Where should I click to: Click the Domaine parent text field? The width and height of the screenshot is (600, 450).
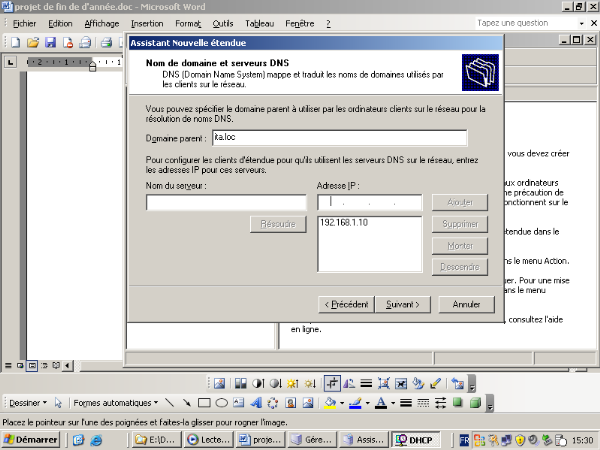point(339,139)
